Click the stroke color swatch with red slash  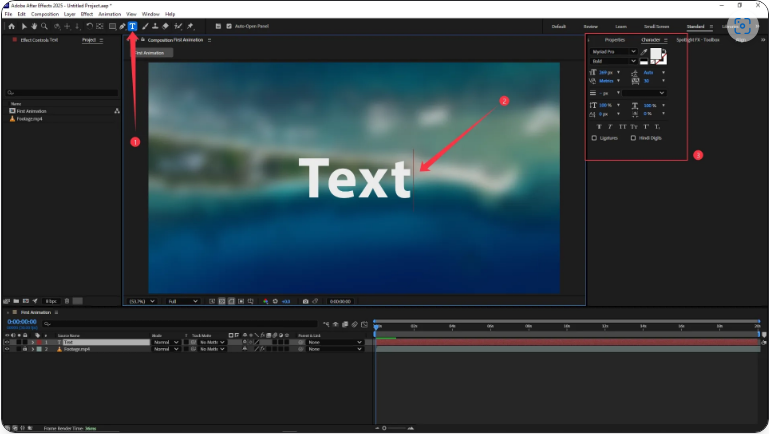[662, 60]
